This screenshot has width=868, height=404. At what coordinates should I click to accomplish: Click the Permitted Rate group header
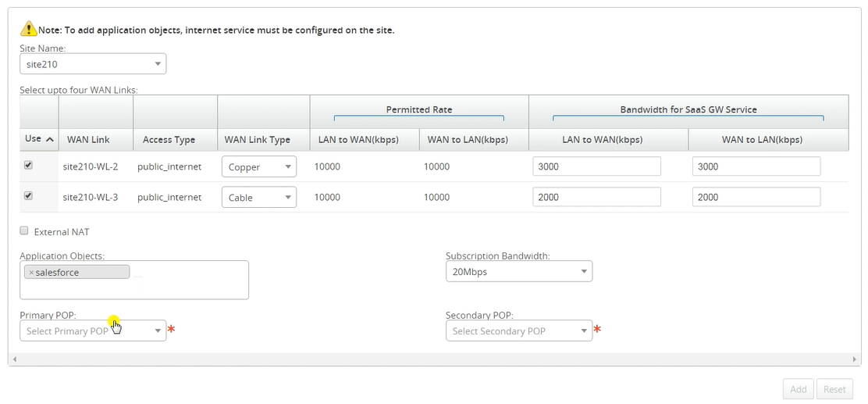tap(419, 109)
